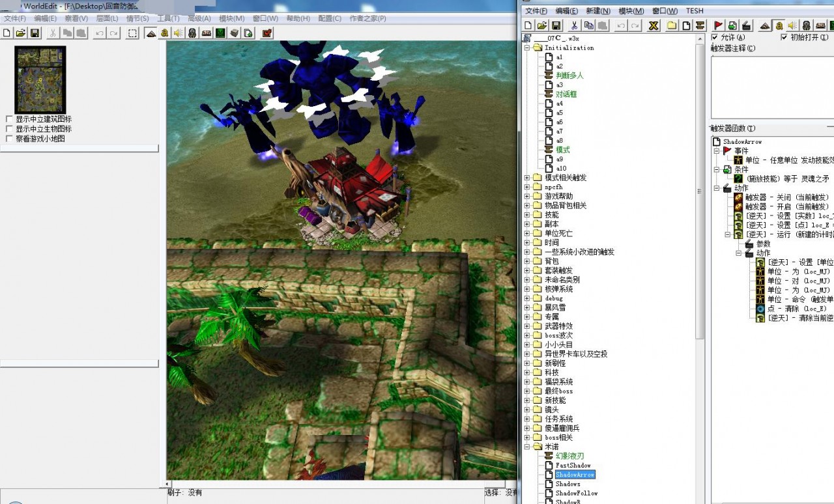Viewport: 834px width, 504px height.
Task: Toggle 显示中立建筑图标 checkbox
Action: click(9, 119)
